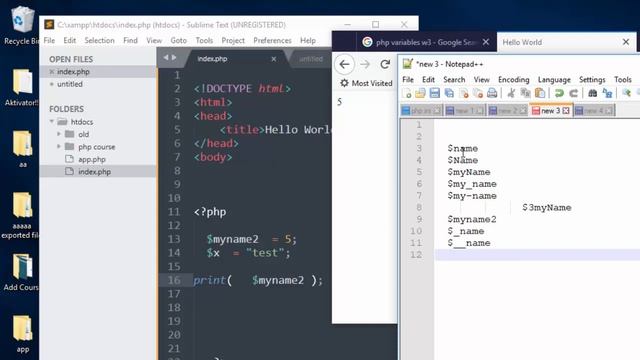Click the browser Forward arrow button
This screenshot has height=360, width=640.
point(365,64)
